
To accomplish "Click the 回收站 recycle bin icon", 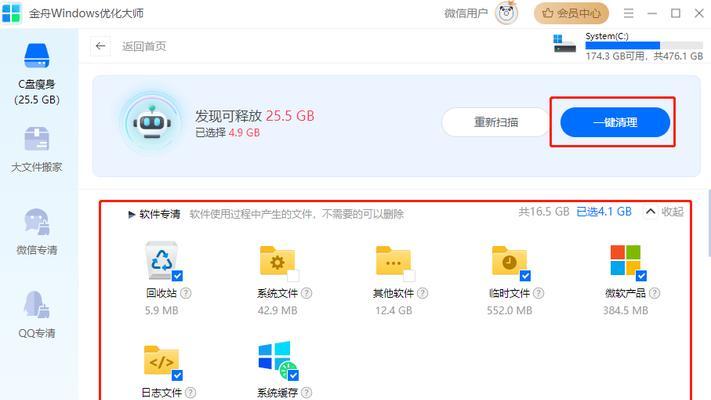I will point(161,261).
